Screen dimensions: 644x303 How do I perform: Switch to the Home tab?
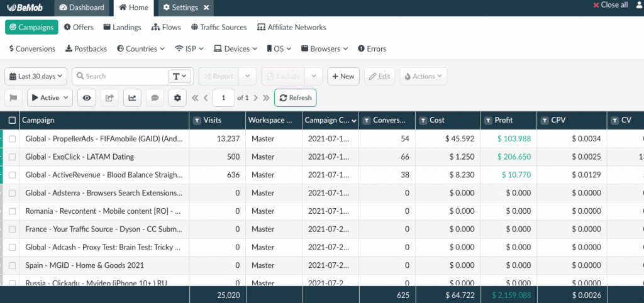[134, 8]
